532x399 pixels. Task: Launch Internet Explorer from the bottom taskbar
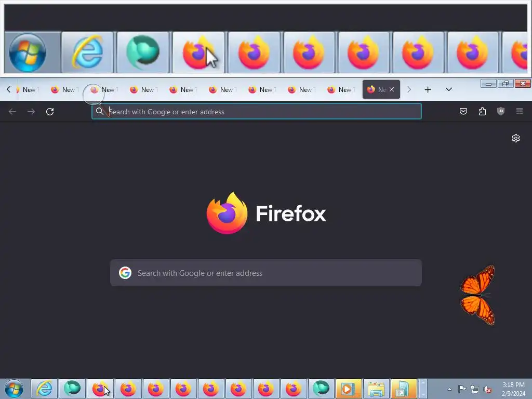point(45,389)
